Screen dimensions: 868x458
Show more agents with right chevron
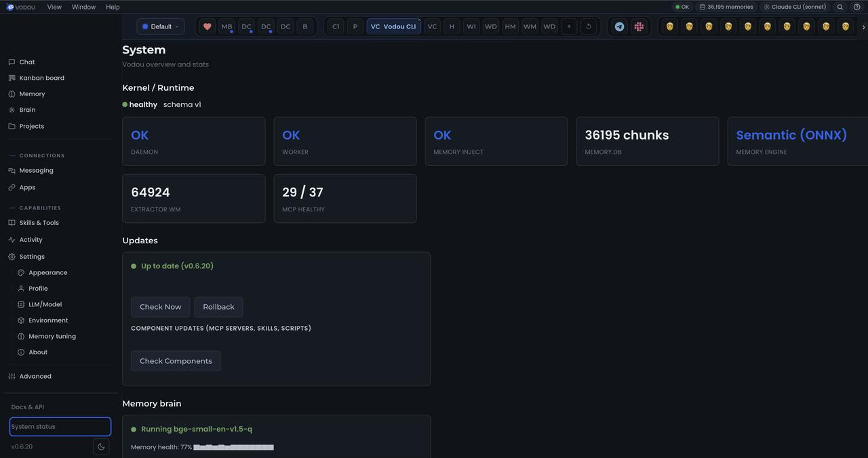pyautogui.click(x=863, y=27)
